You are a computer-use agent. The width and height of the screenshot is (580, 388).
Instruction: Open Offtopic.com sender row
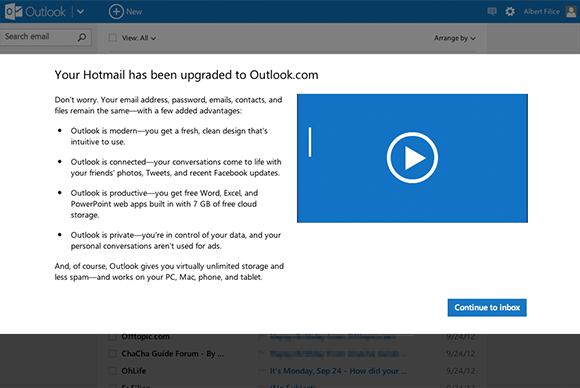[x=145, y=337]
